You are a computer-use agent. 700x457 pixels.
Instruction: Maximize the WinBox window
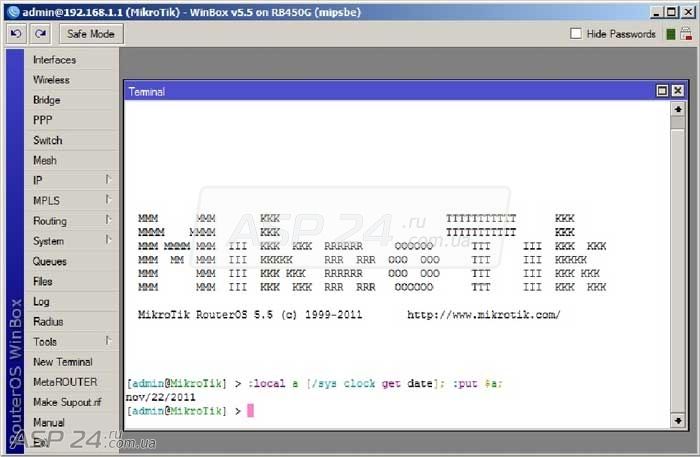[x=671, y=12]
